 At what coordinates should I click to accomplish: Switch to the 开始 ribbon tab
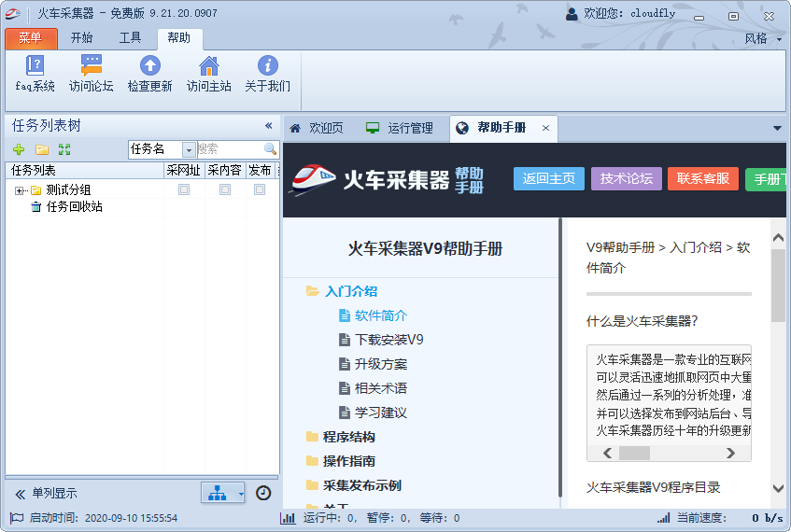click(82, 38)
